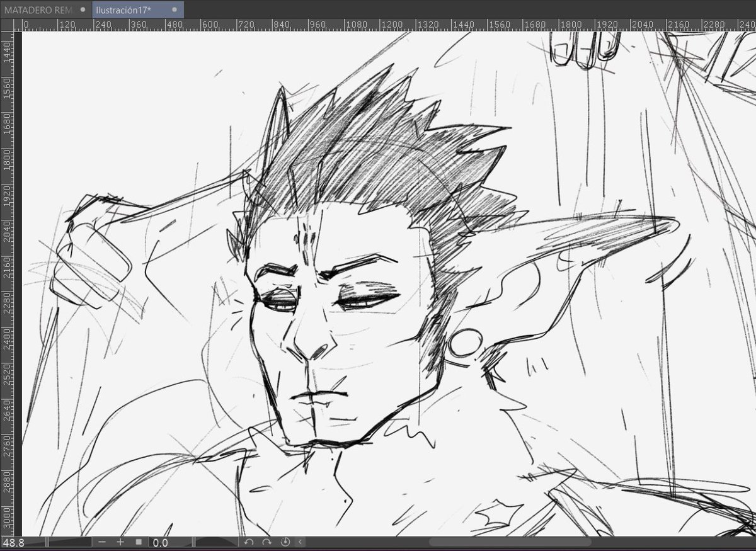Close the Ilustración17 tab via its dot

(x=175, y=10)
